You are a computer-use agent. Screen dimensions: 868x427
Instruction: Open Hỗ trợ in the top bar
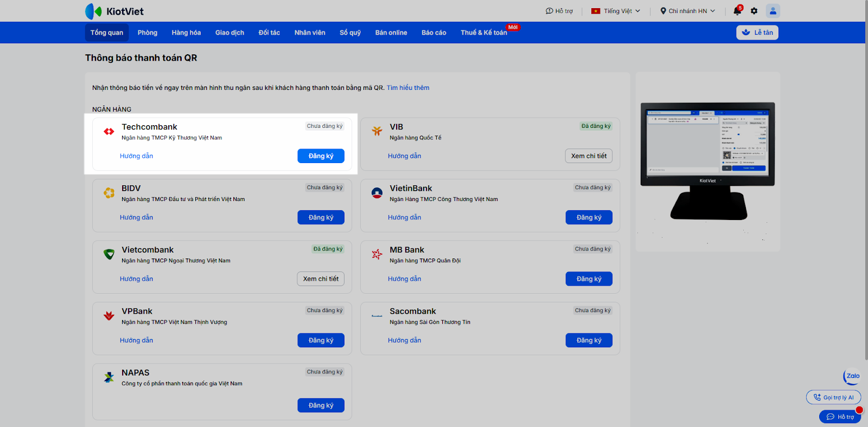[559, 11]
